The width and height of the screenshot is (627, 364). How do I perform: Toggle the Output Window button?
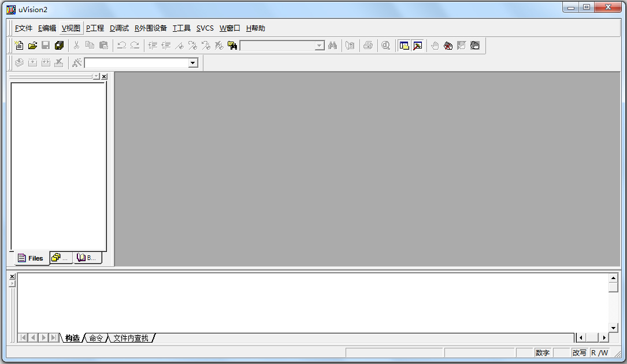tap(418, 46)
